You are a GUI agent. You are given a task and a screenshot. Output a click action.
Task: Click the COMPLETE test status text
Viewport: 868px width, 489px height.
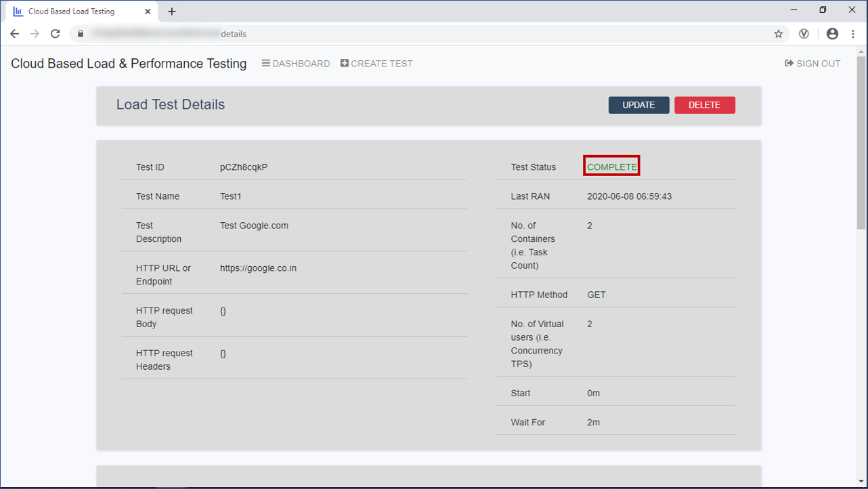coord(612,167)
